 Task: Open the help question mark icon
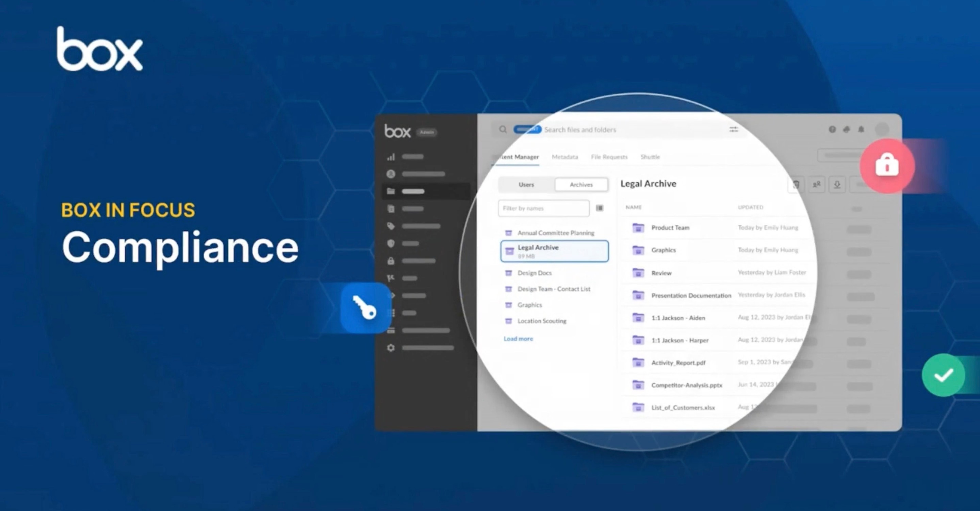(x=832, y=129)
